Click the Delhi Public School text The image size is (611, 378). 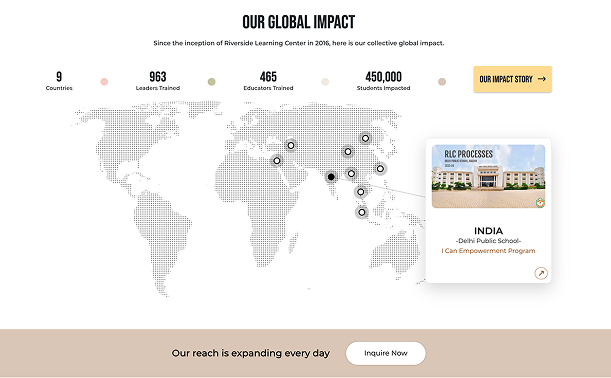488,241
